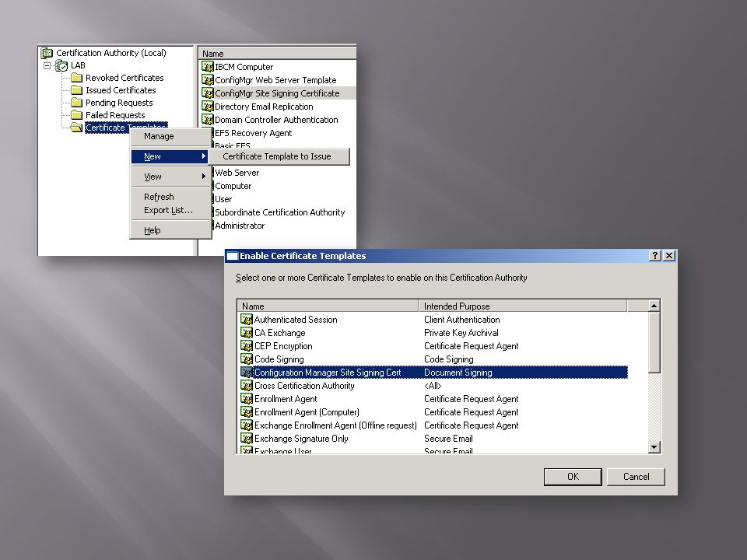The image size is (747, 560).
Task: Click the Exchange Signature Only template icon
Action: pos(247,439)
